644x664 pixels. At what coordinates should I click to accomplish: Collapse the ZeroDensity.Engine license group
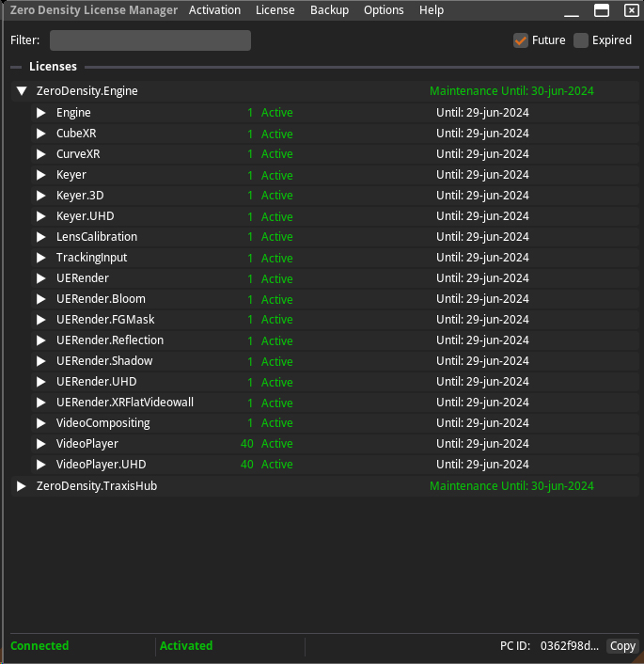(22, 91)
